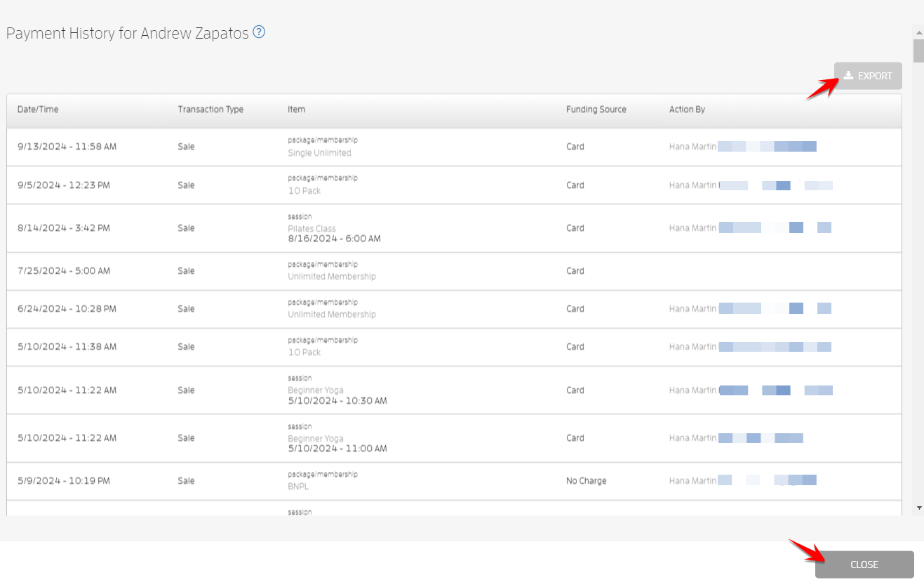924x587 pixels.
Task: Click Card funding source in 7/25/2024 row
Action: (575, 270)
